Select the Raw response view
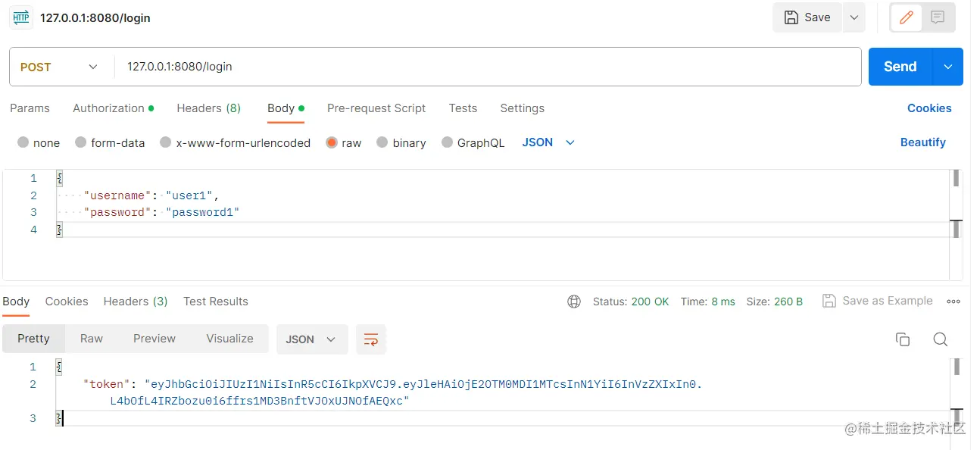Viewport: 980px width, 450px height. point(92,339)
